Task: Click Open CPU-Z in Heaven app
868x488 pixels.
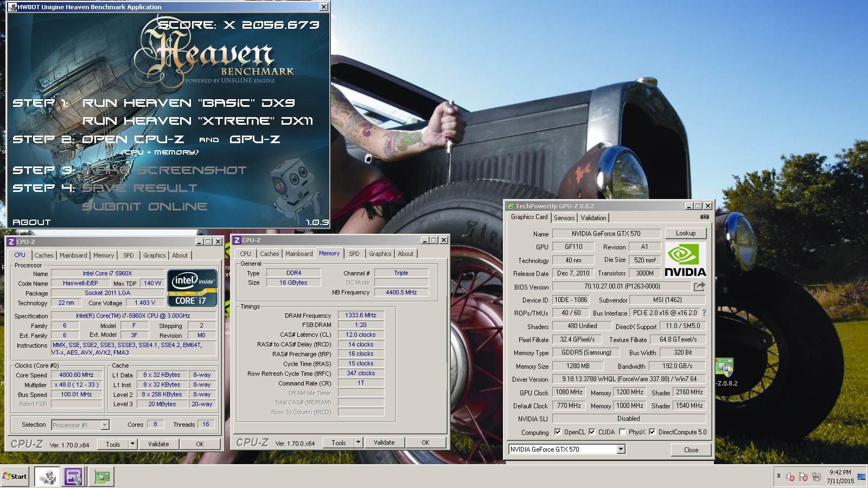Action: tap(133, 139)
